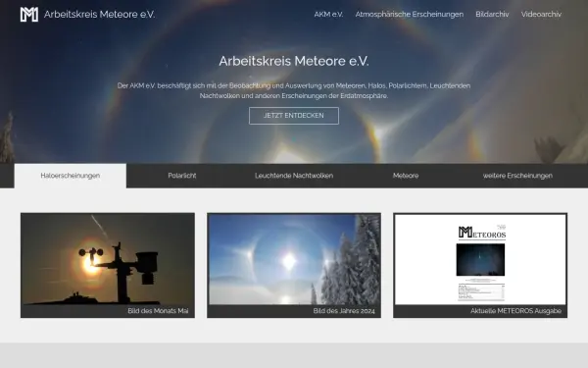Select the Haloerscheinungen tab
588x368 pixels.
(71, 176)
